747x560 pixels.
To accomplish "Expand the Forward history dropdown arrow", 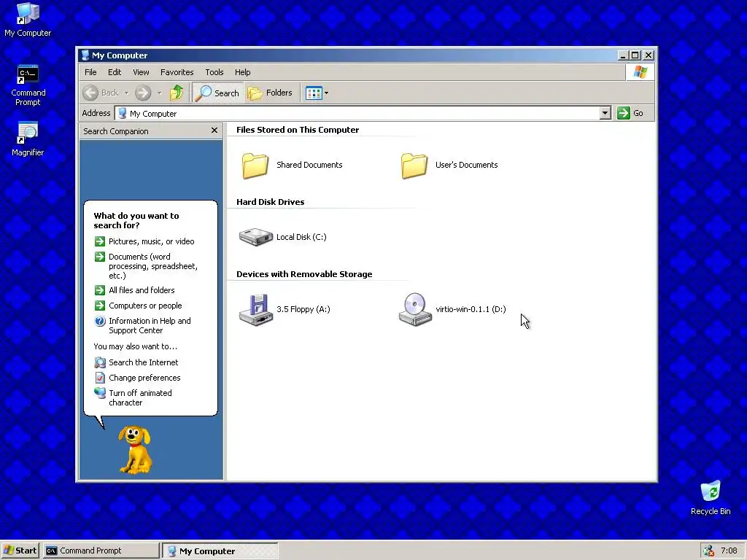I will (159, 93).
